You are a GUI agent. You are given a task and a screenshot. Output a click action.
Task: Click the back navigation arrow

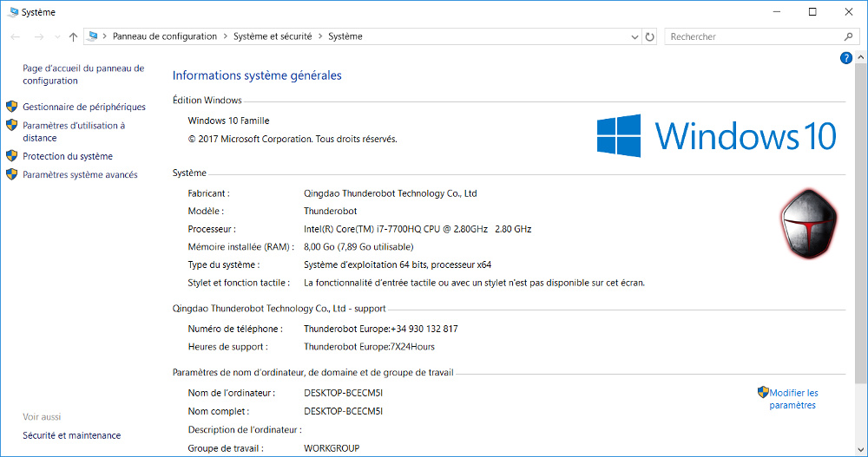[16, 36]
